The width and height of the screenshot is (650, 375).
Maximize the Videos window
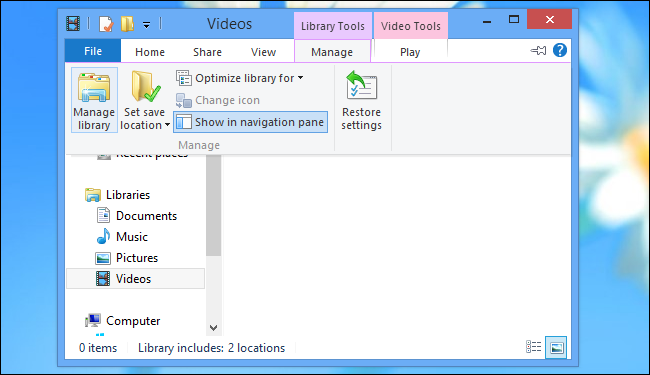point(514,19)
